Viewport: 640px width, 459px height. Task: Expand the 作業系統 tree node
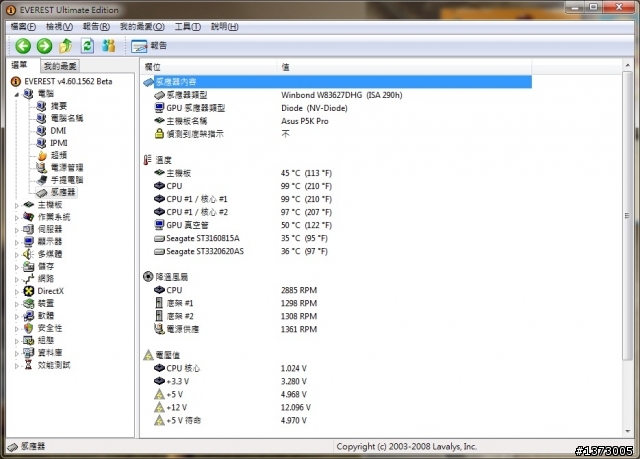(x=17, y=217)
